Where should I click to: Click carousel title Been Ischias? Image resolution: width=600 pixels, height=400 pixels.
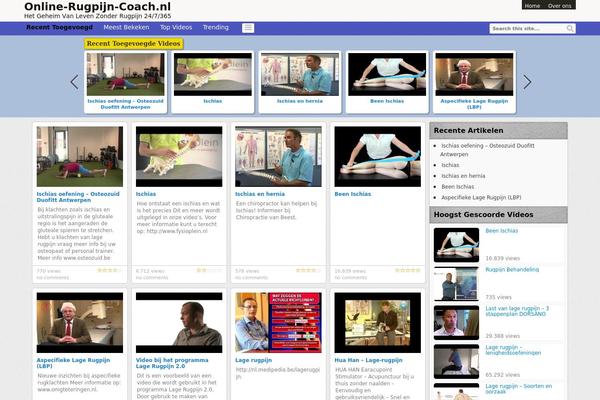tap(387, 101)
